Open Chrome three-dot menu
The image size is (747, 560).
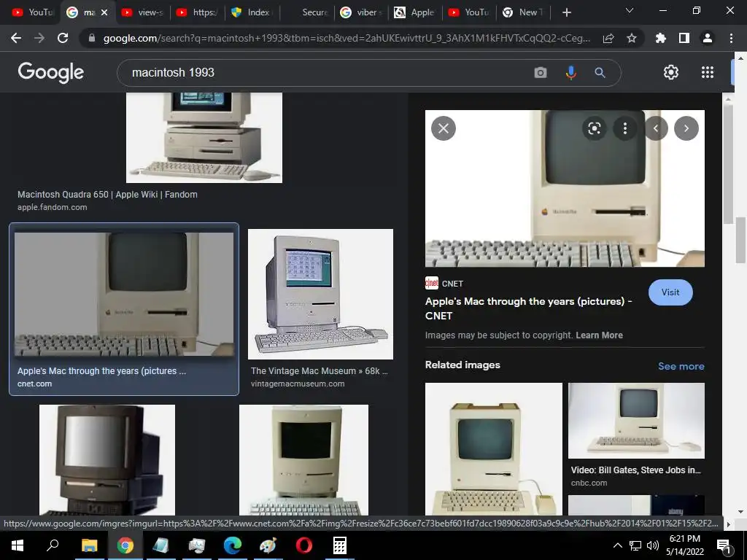tap(731, 38)
